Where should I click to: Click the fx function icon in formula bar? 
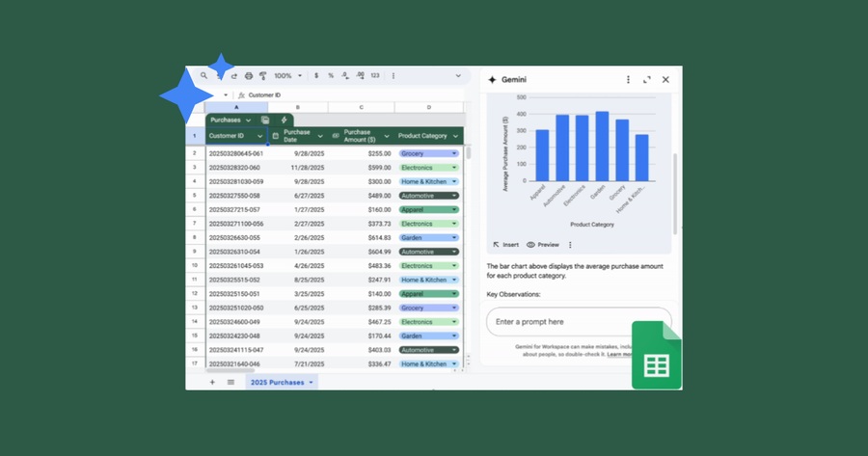point(241,95)
